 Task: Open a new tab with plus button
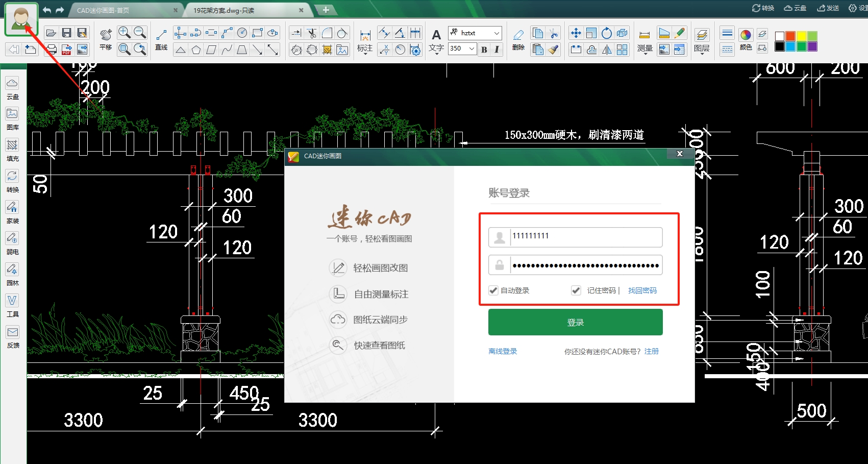pos(326,10)
